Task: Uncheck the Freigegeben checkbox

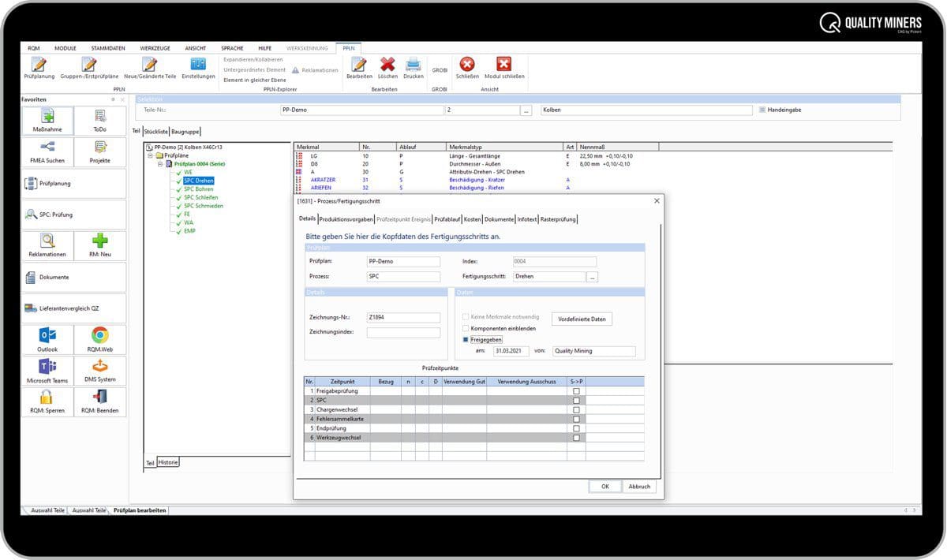Action: [466, 339]
